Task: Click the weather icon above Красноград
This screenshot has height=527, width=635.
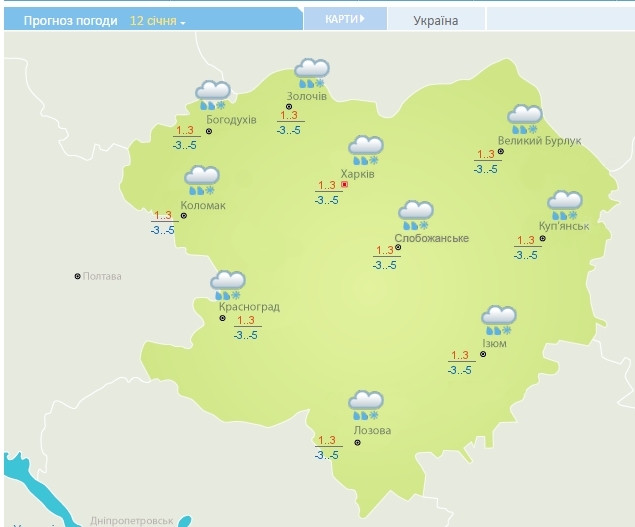Action: coord(228,285)
